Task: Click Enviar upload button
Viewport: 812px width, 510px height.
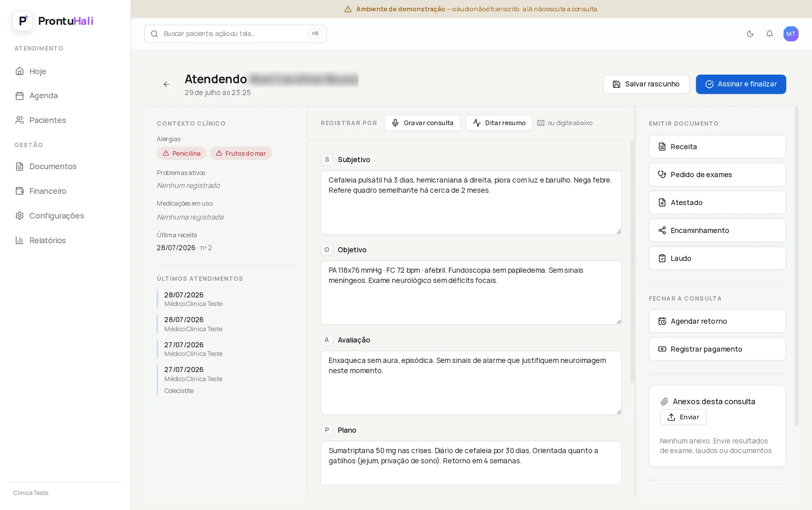Action: (683, 417)
